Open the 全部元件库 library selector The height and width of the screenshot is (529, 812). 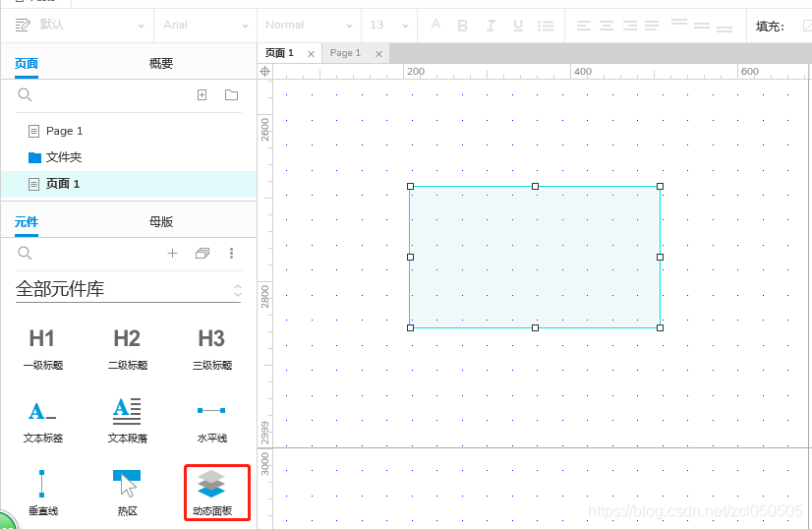pos(129,289)
